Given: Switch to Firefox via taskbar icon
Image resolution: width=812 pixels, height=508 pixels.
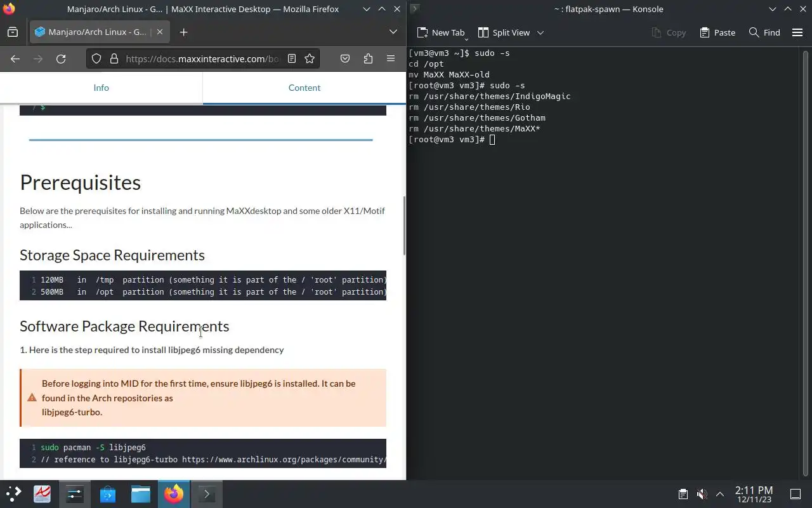Looking at the screenshot, I should click(174, 494).
